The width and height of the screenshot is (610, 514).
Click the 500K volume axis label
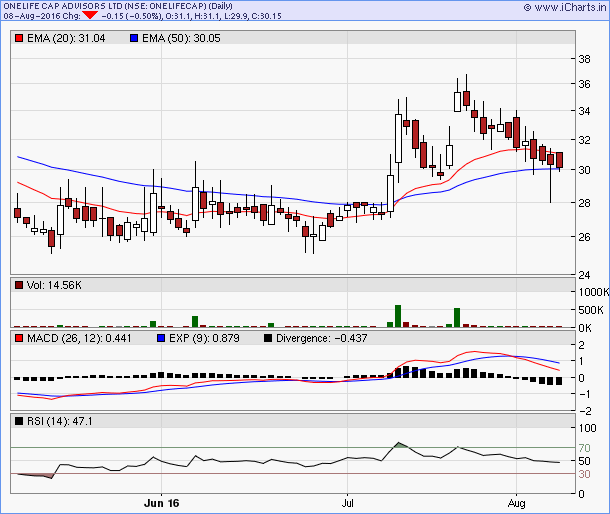point(591,310)
